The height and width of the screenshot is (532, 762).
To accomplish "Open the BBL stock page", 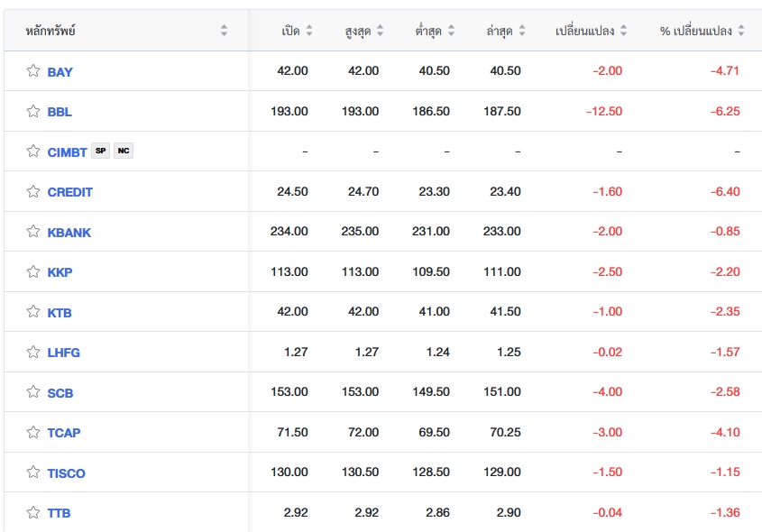I will 60,112.
